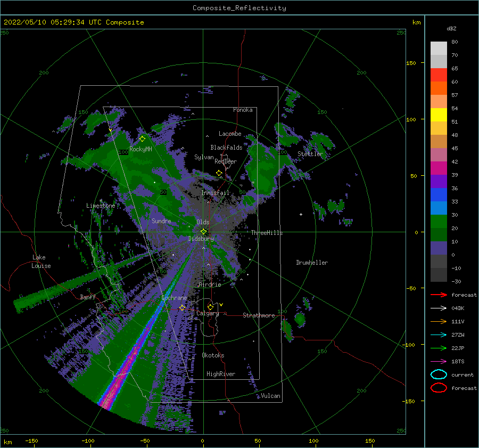
Task: Pick the blue 36 dBZ legend swatch
Action: pyautogui.click(x=439, y=194)
